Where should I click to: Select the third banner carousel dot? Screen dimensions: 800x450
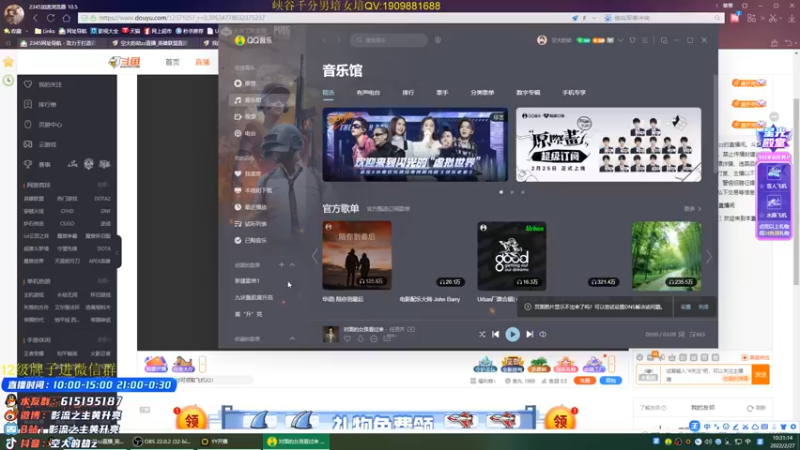(522, 192)
